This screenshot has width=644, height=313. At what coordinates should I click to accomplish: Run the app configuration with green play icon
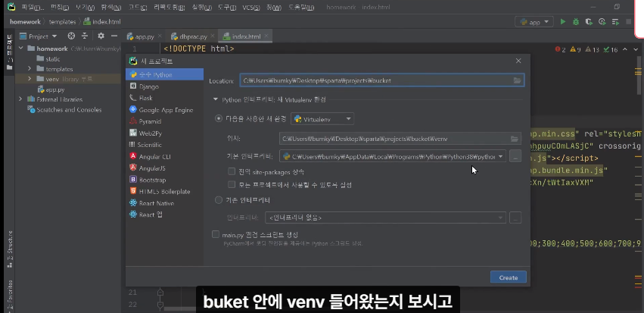coord(563,22)
